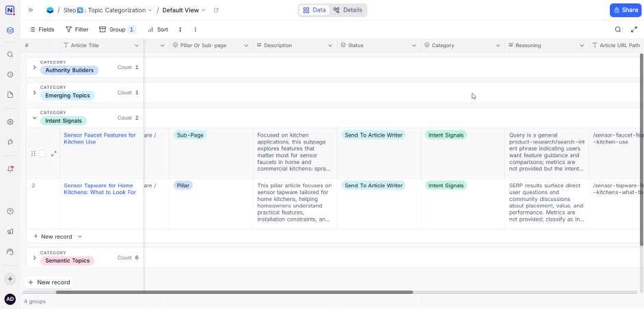Click the bottom New record button

(x=49, y=282)
